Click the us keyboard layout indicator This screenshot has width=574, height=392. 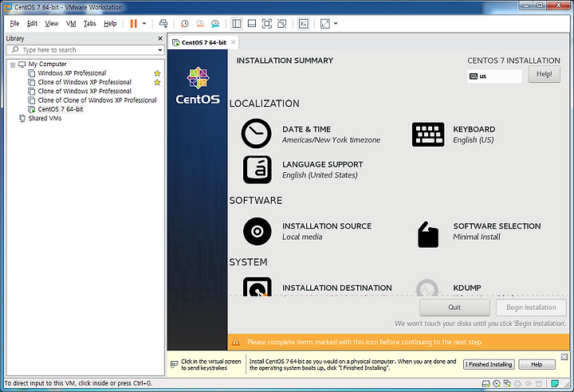click(494, 76)
